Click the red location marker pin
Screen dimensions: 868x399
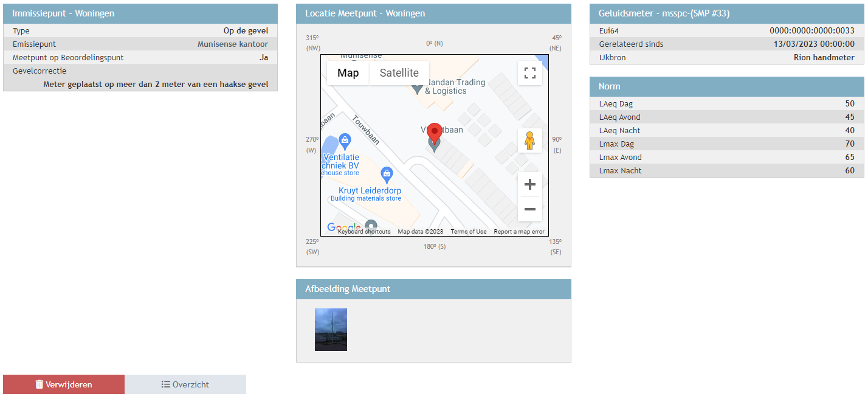(434, 133)
